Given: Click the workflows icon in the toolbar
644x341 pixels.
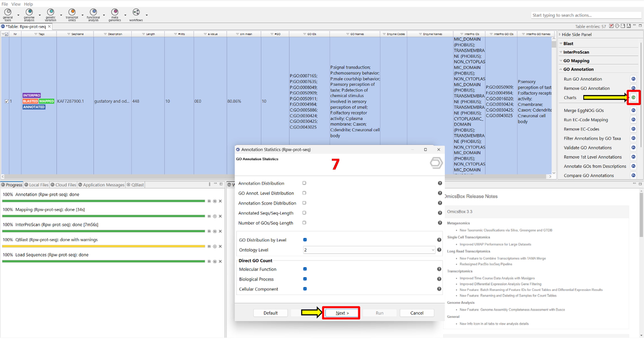Looking at the screenshot, I should click(x=136, y=12).
